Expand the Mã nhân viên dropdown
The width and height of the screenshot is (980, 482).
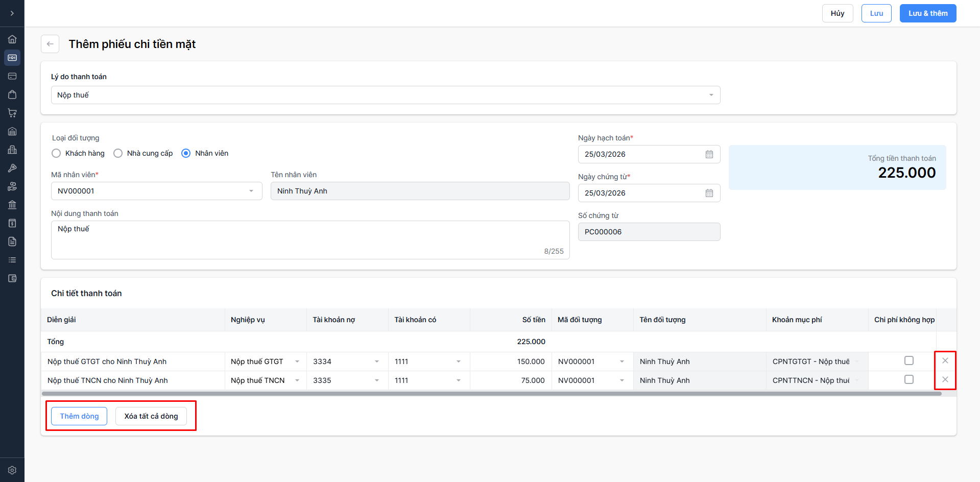coord(156,191)
